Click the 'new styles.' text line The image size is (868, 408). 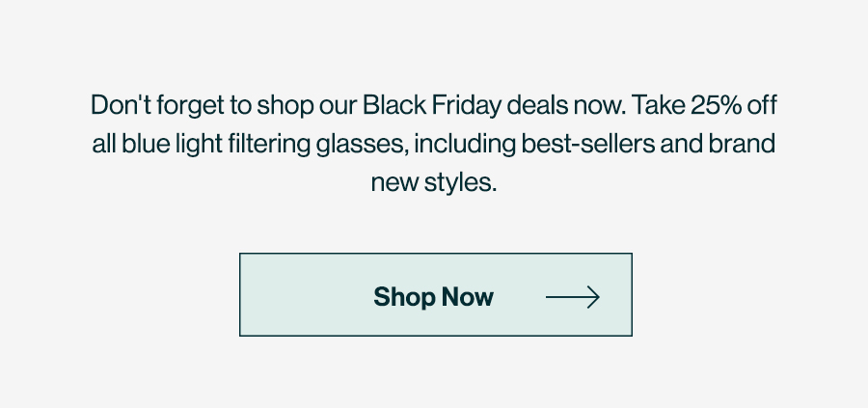point(434,182)
